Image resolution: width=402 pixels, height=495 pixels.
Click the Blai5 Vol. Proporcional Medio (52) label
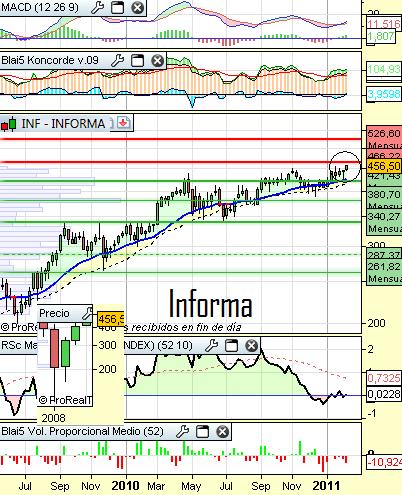tap(82, 431)
